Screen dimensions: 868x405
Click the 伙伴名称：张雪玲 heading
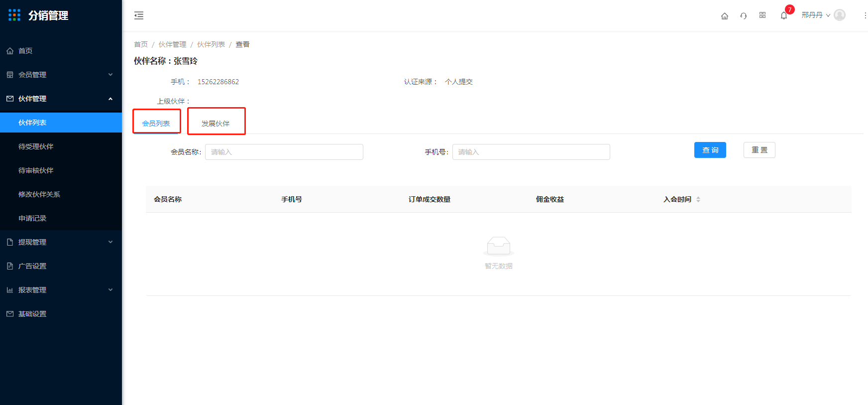point(166,61)
